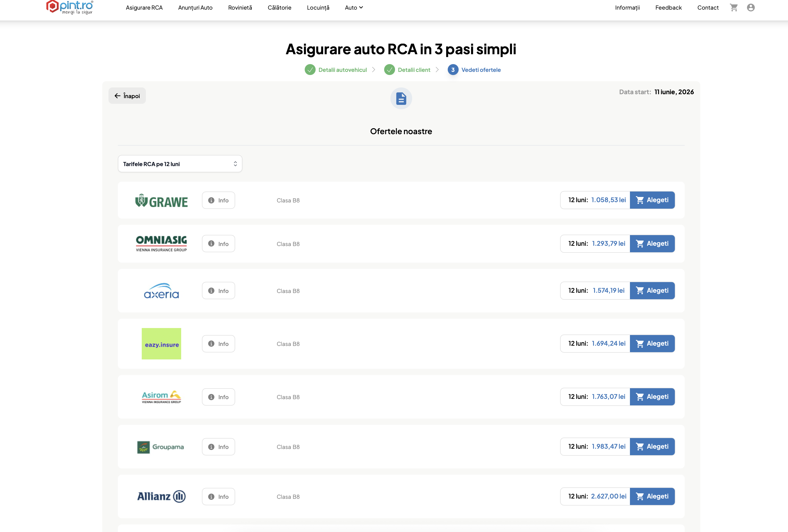Go to the Detalii autovehicul step
788x532 pixels.
(342, 70)
